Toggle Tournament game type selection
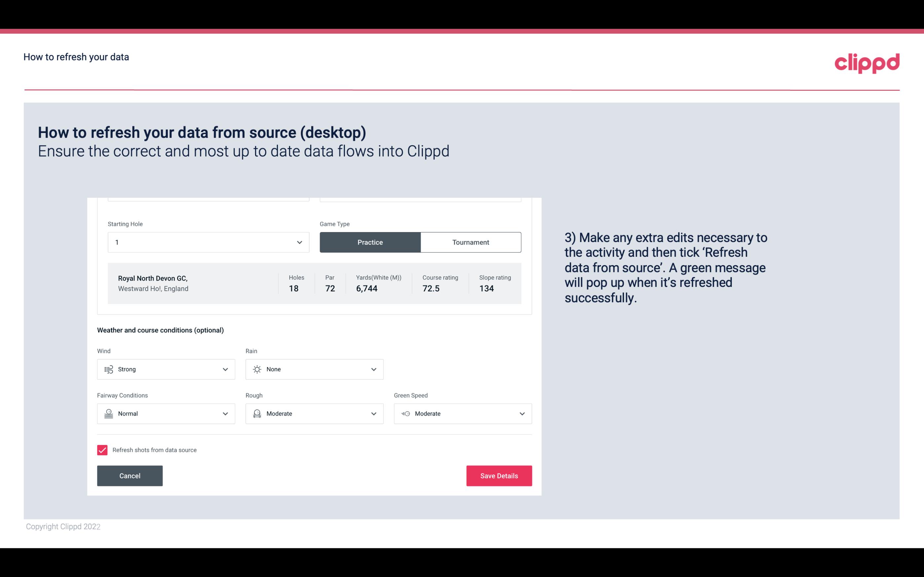This screenshot has height=577, width=924. coord(470,242)
